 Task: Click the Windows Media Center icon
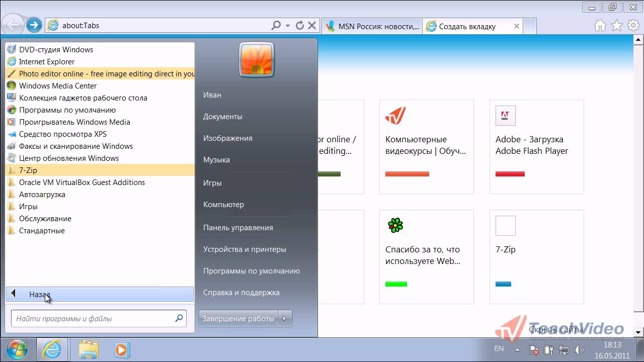[x=12, y=85]
